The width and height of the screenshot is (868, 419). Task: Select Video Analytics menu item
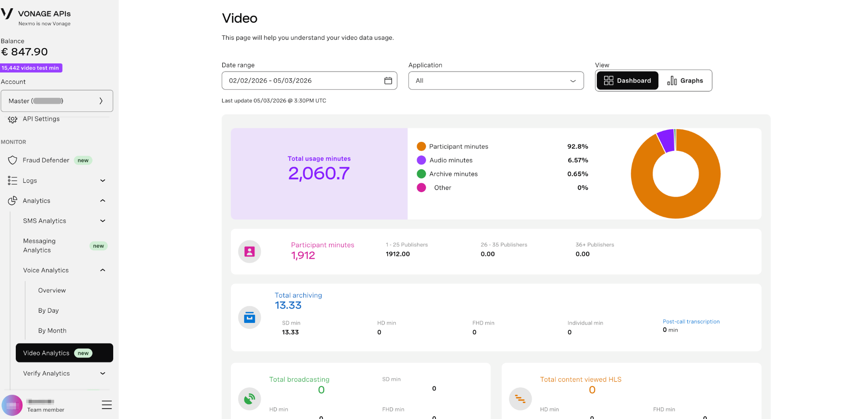[64, 353]
